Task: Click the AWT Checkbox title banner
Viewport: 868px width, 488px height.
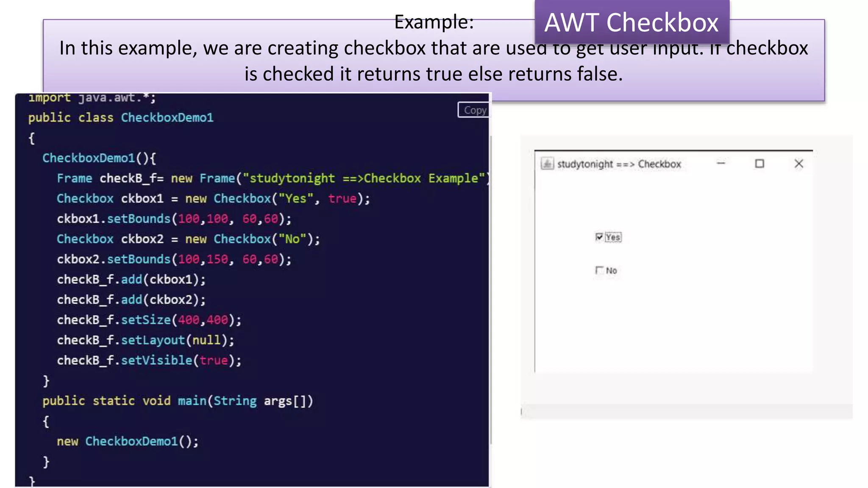Action: (632, 22)
